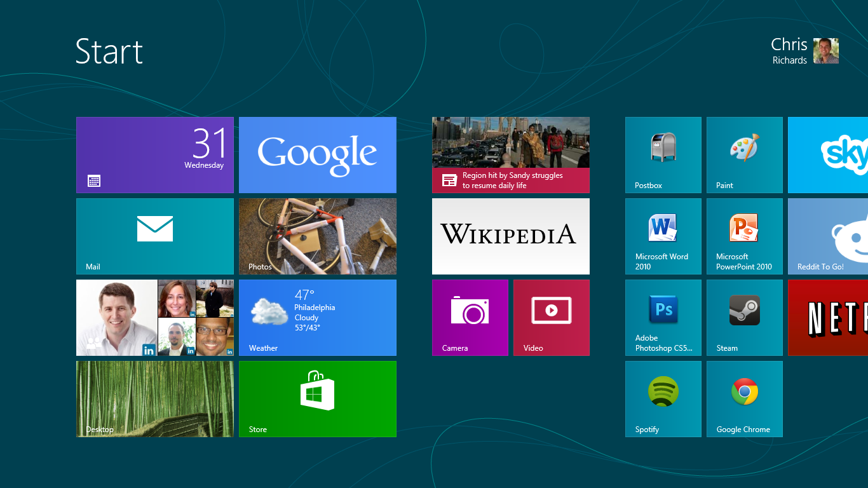The height and width of the screenshot is (488, 868).
Task: Click the 47° temperature reading
Action: (x=304, y=295)
